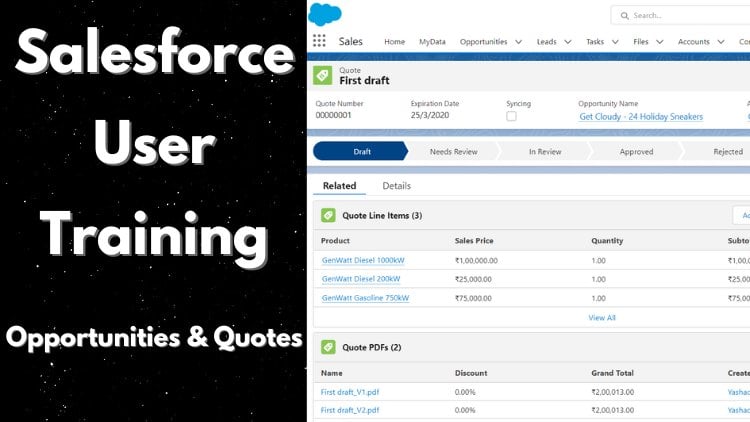
Task: Click the search magnifier icon
Action: coord(624,16)
